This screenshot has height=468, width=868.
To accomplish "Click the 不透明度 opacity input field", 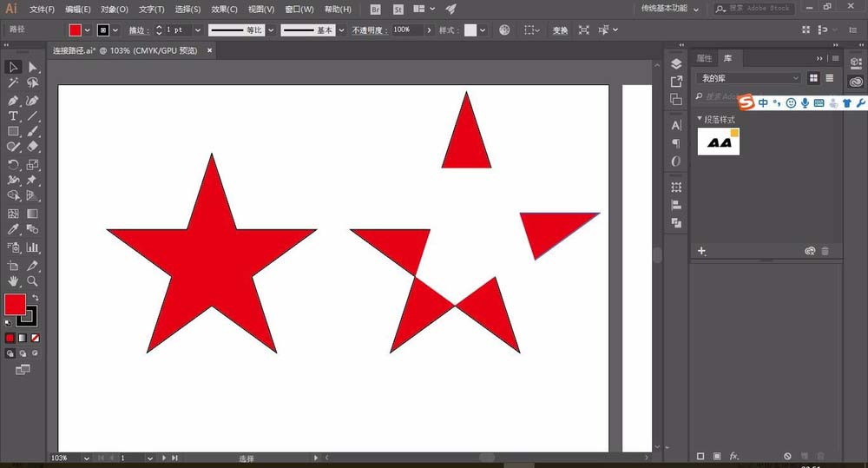I will tap(406, 30).
